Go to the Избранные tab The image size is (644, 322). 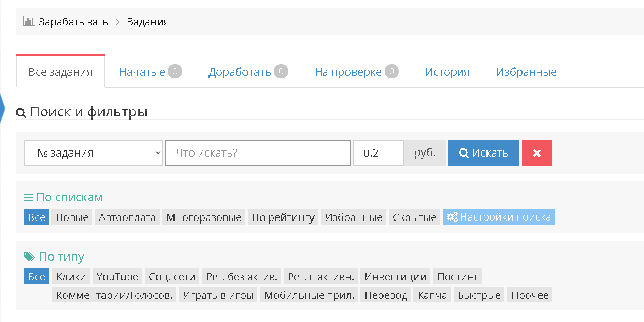pos(526,72)
